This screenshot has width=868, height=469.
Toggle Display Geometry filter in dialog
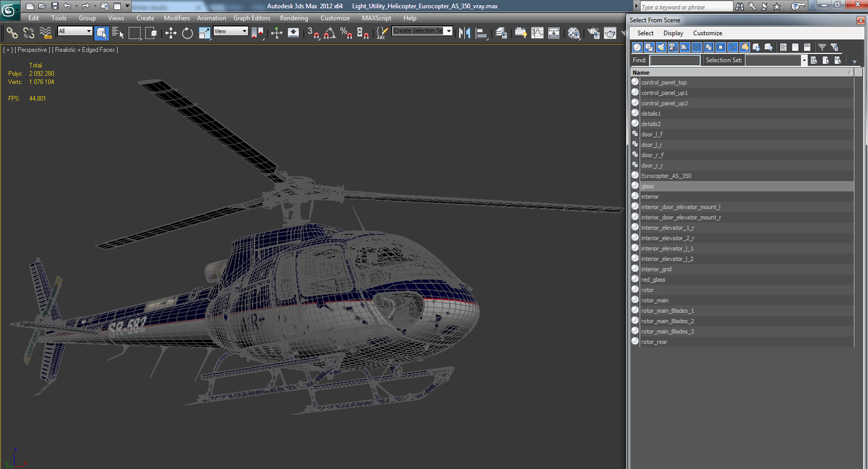point(637,47)
